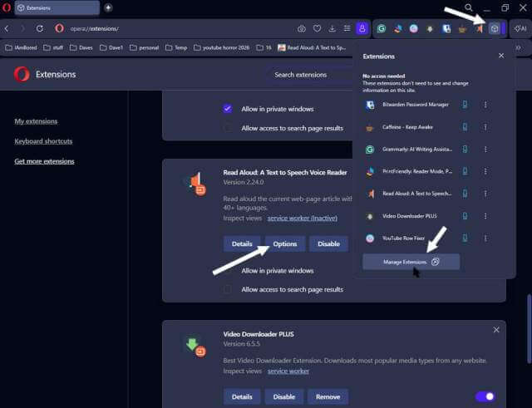Expand the bookmarks bar overflow chevron
532x408 pixels.
pyautogui.click(x=519, y=48)
